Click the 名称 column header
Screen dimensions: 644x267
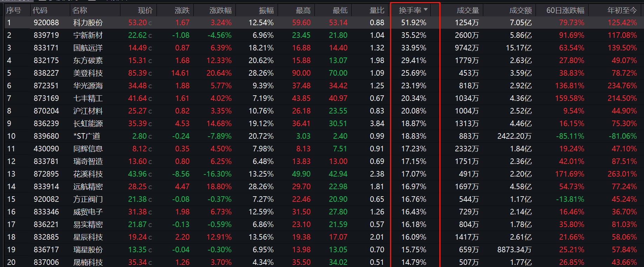(x=80, y=11)
